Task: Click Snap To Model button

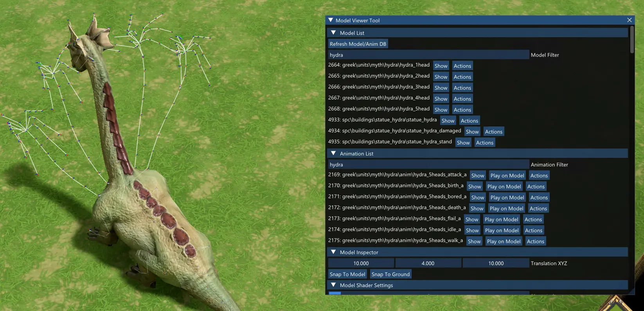Action: (347, 274)
